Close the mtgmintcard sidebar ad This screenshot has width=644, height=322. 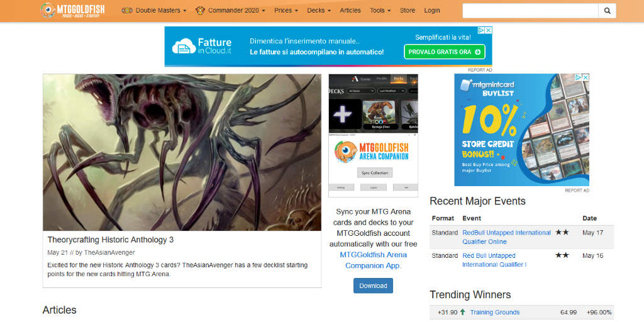[x=586, y=77]
